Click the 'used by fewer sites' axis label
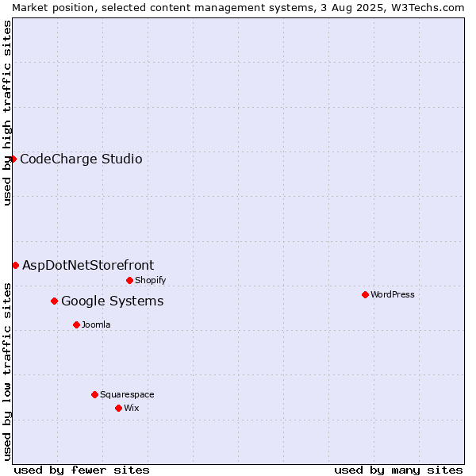This screenshot has width=476, height=476. 82,470
